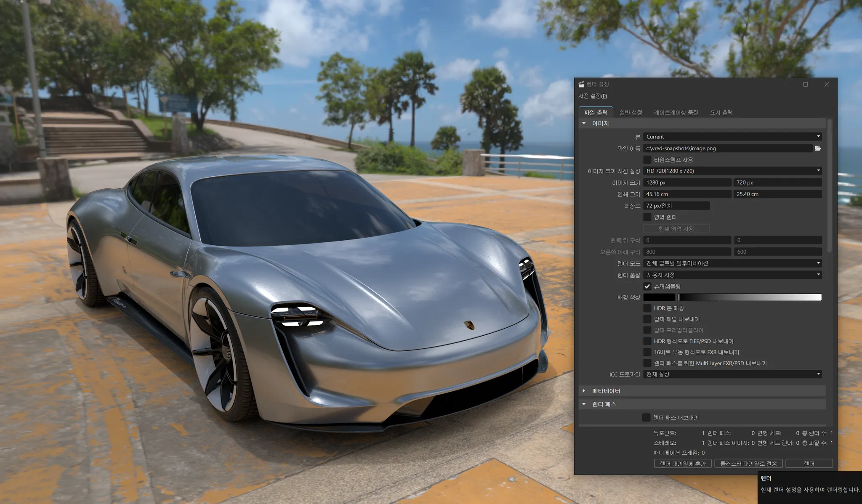
Task: Collapse the 이미지 section
Action: coord(584,123)
